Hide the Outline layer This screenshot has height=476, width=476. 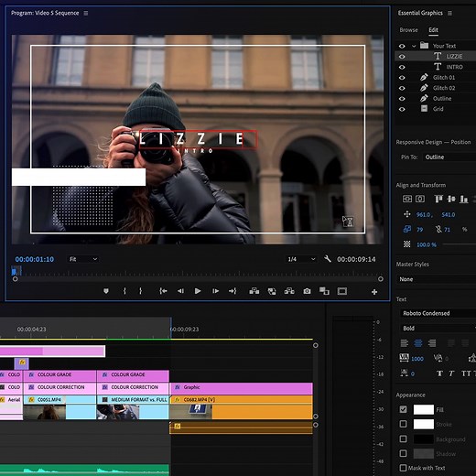[x=402, y=99]
